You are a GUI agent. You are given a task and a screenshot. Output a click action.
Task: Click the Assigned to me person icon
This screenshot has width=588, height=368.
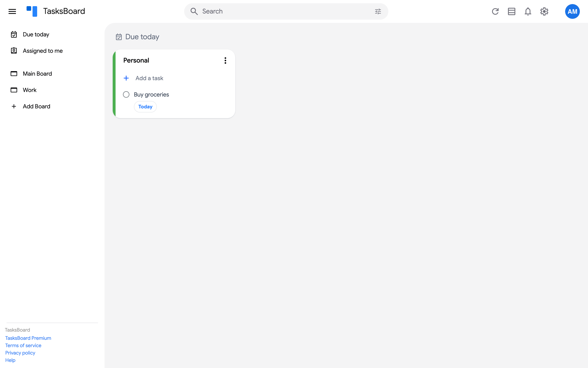coord(14,51)
